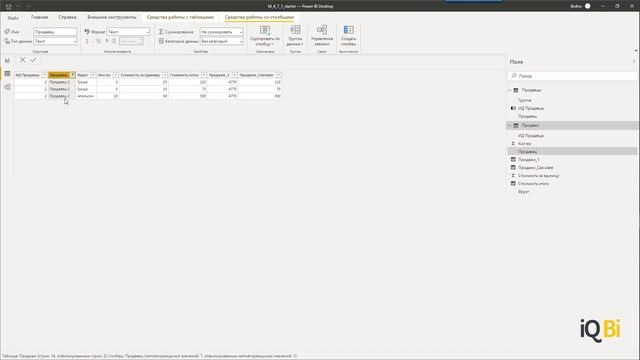This screenshot has height=360, width=640.
Task: Click icon beside Стоимость итого field
Action: pyautogui.click(x=513, y=184)
